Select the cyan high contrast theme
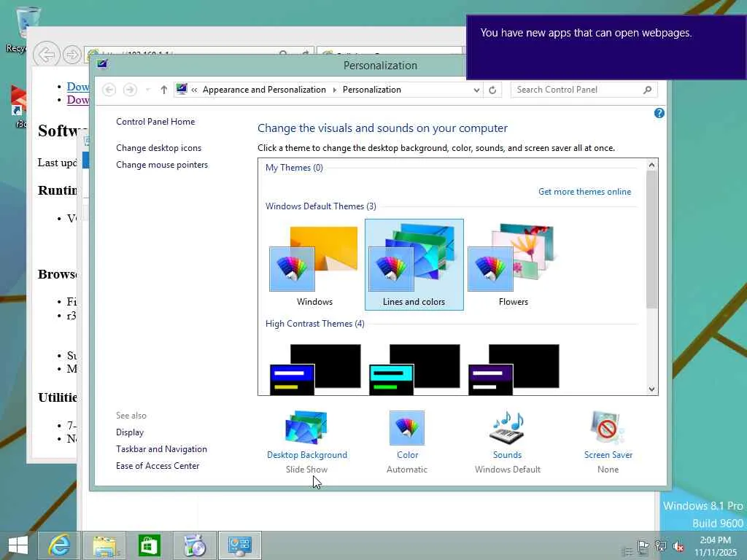 414,369
